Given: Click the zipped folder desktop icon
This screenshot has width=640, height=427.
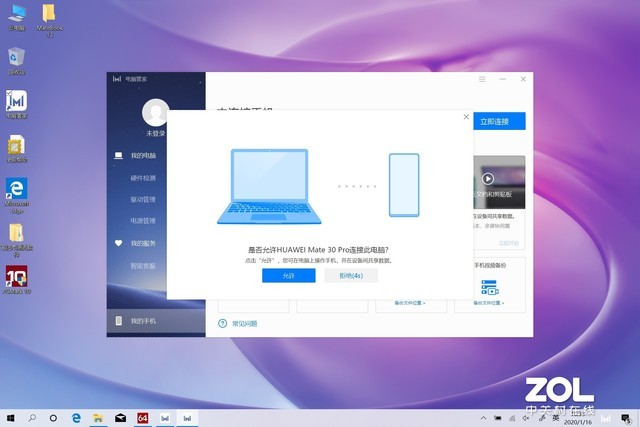Looking at the screenshot, I should pyautogui.click(x=17, y=240).
